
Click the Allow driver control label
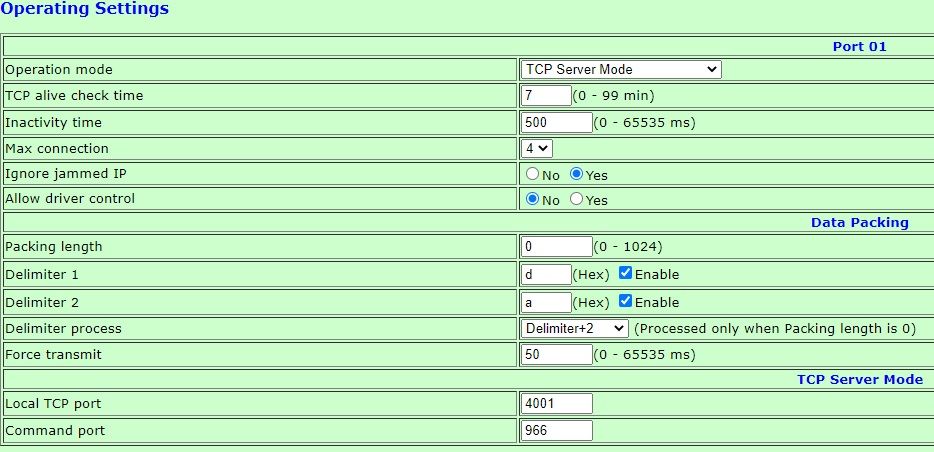[x=70, y=198]
